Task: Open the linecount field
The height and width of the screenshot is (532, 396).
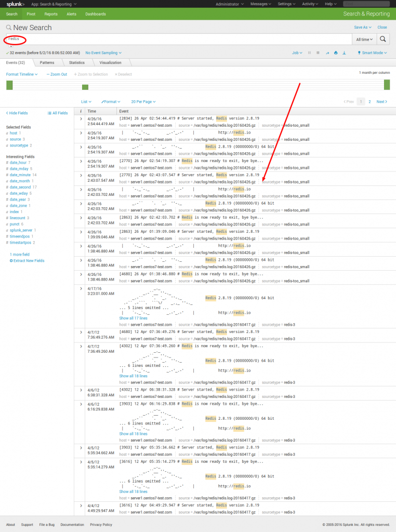Action: click(x=17, y=218)
